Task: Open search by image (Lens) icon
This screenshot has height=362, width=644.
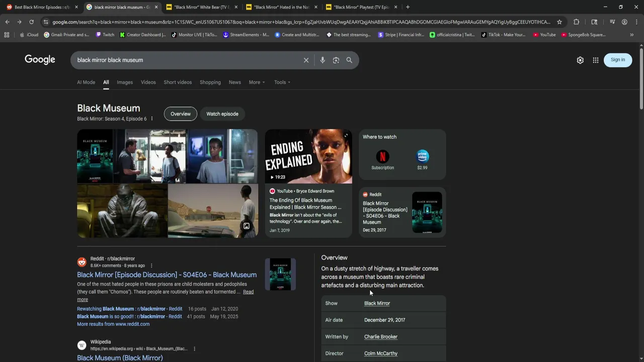Action: [336, 60]
